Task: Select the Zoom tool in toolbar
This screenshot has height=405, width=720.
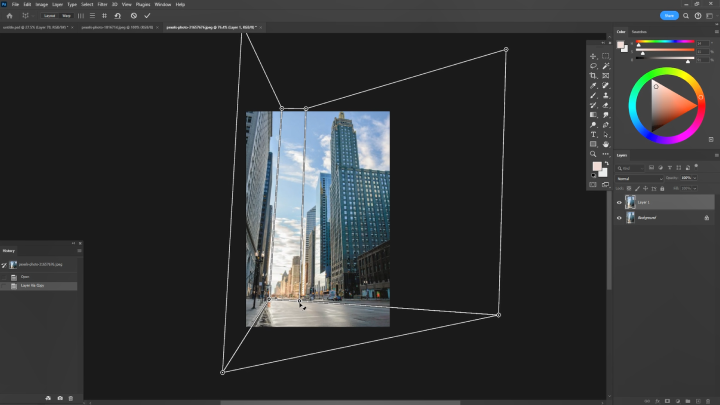Action: click(593, 154)
